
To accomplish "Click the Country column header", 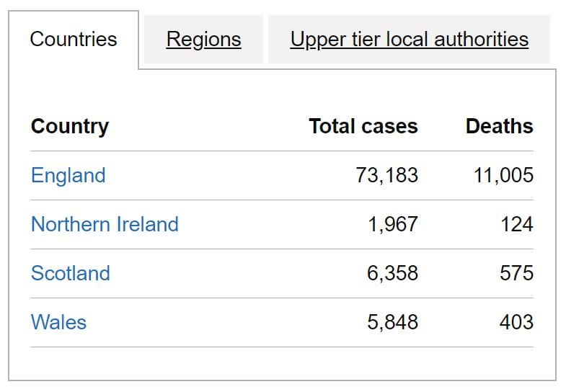I will coord(70,126).
